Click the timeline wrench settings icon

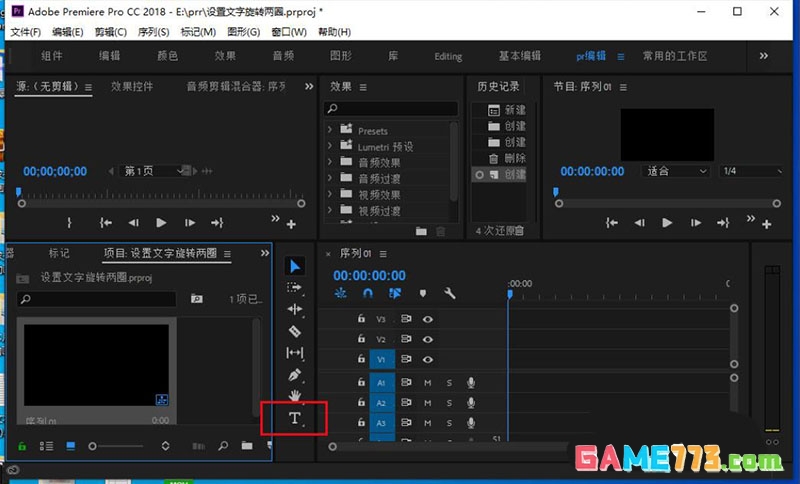449,293
